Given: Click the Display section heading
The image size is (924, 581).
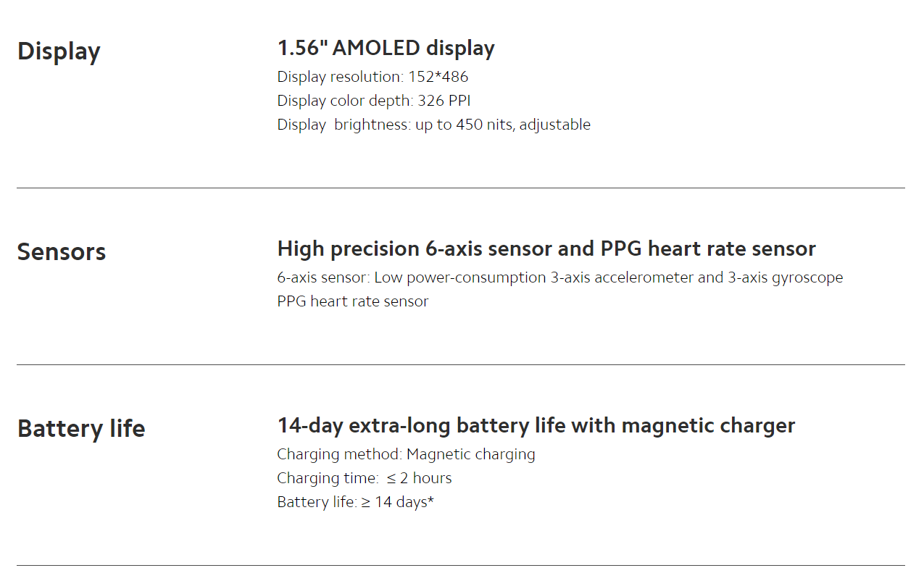Looking at the screenshot, I should pyautogui.click(x=59, y=52).
